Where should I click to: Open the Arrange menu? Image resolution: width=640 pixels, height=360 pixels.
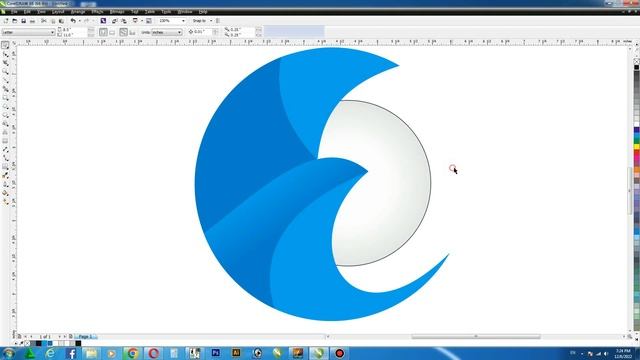click(x=78, y=12)
